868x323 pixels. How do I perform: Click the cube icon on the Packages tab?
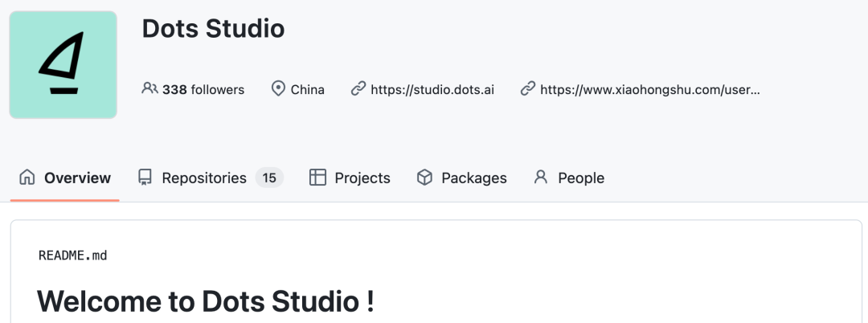424,177
